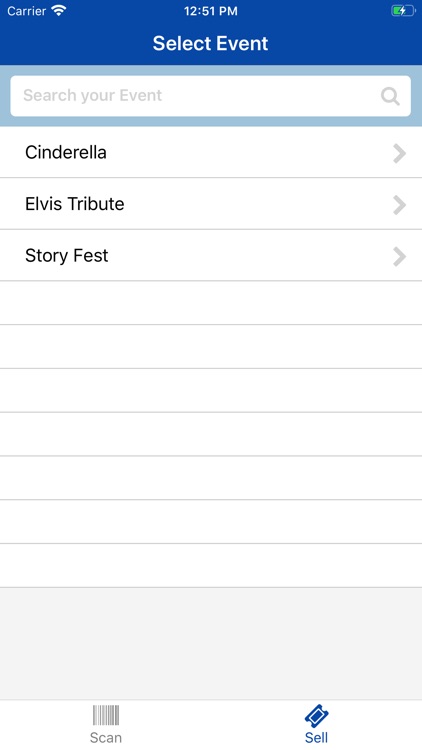Tap the Carrier label in status bar

point(26,11)
